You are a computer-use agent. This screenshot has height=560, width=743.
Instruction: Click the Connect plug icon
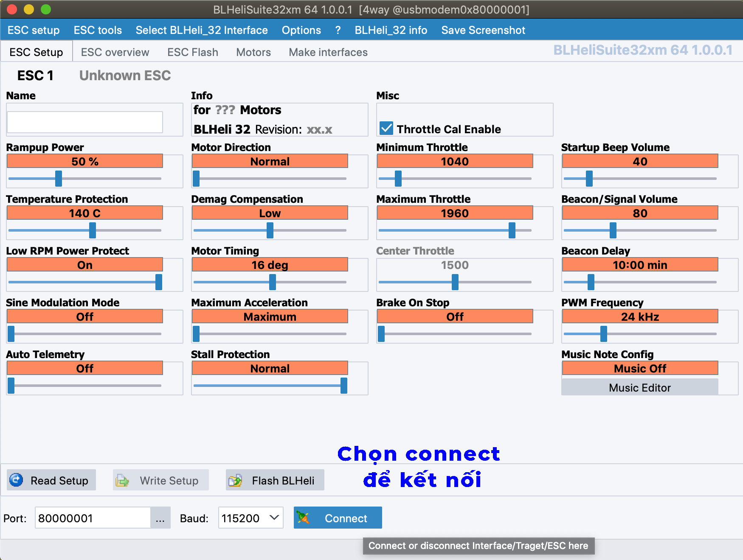click(x=303, y=518)
